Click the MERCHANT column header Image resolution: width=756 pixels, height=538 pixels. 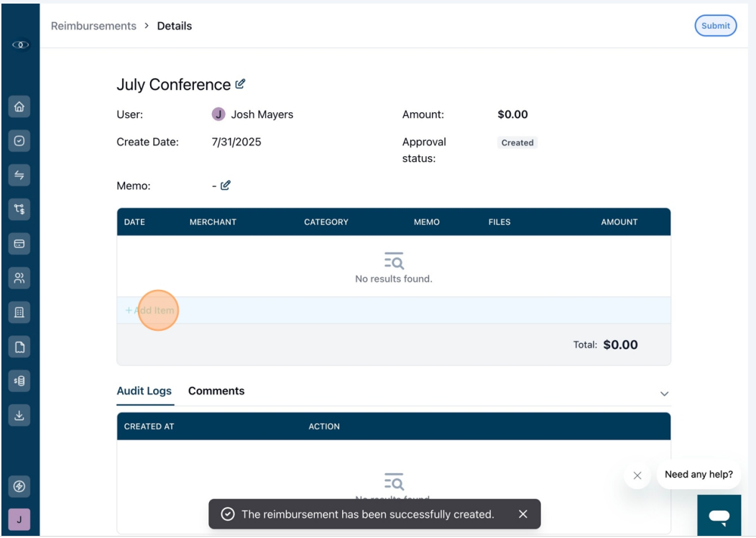(x=213, y=222)
